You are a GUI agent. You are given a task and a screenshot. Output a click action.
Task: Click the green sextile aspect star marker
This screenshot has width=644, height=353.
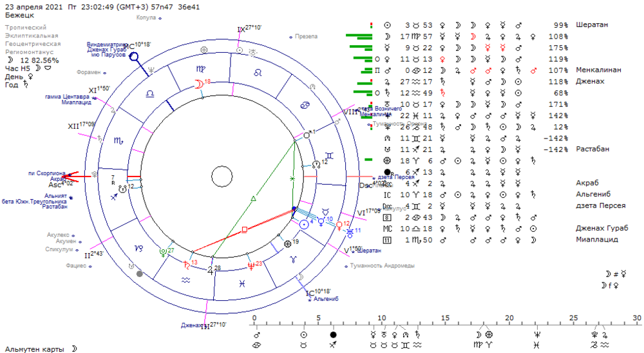pyautogui.click(x=292, y=179)
